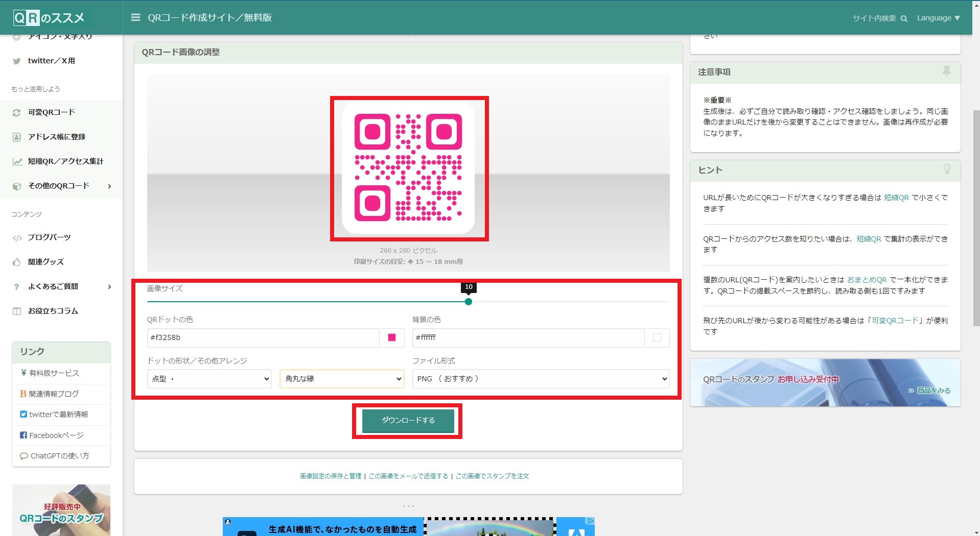Click the site search magnifier icon

pyautogui.click(x=904, y=18)
